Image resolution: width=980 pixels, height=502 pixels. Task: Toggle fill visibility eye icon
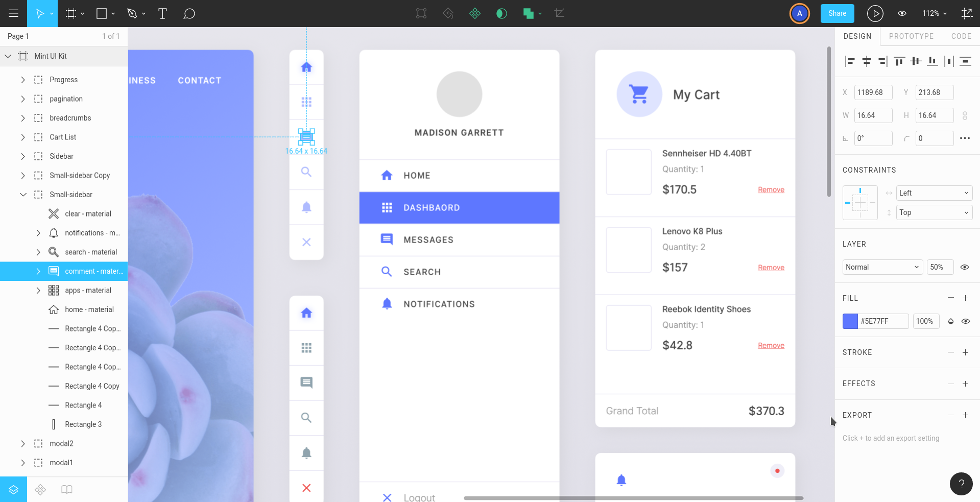coord(965,321)
